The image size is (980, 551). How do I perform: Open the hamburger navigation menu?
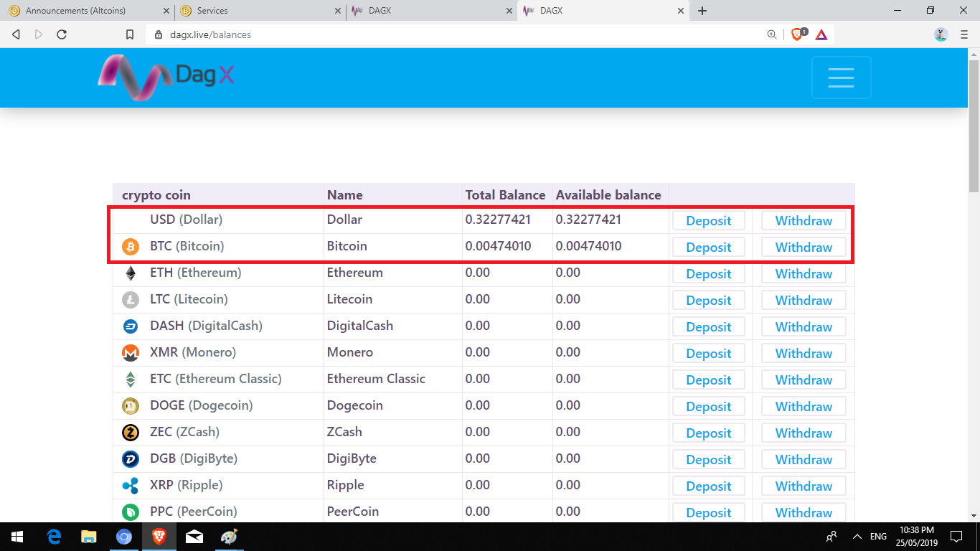[841, 77]
